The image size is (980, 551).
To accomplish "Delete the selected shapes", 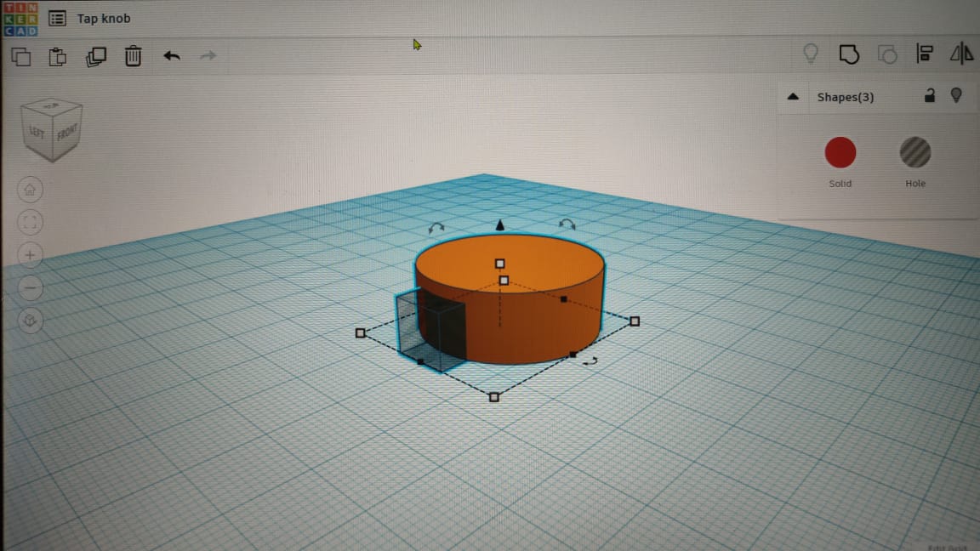I will pos(133,56).
